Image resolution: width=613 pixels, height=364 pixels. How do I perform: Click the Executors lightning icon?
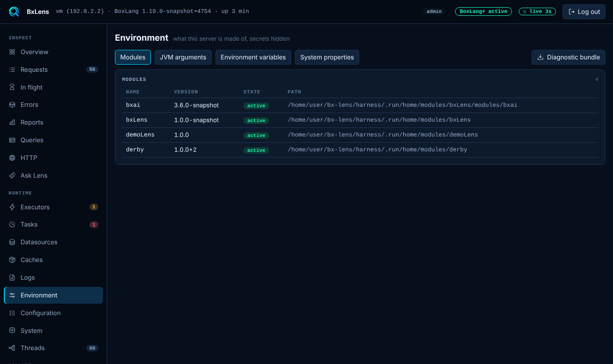(12, 207)
